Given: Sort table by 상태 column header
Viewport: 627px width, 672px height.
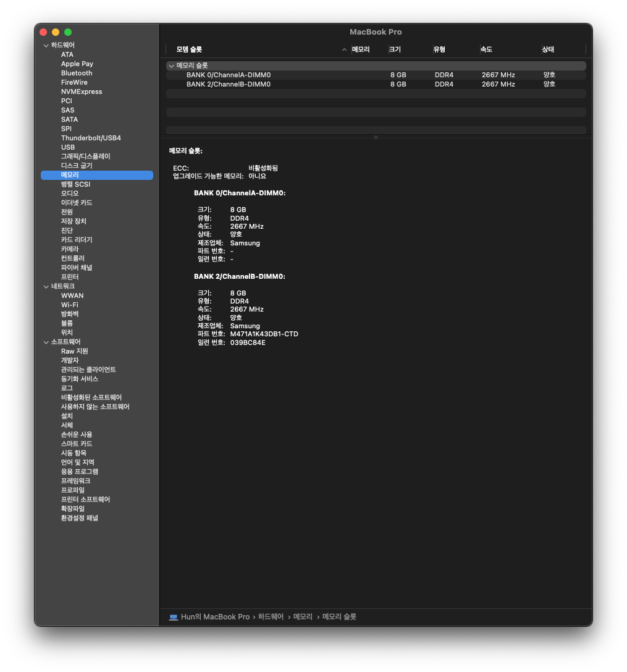Looking at the screenshot, I should (548, 49).
